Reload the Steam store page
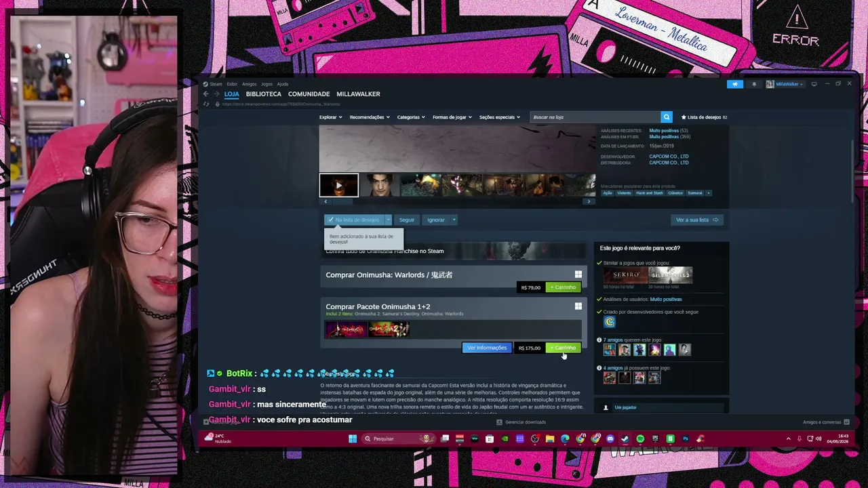This screenshot has height=488, width=868. [x=206, y=104]
